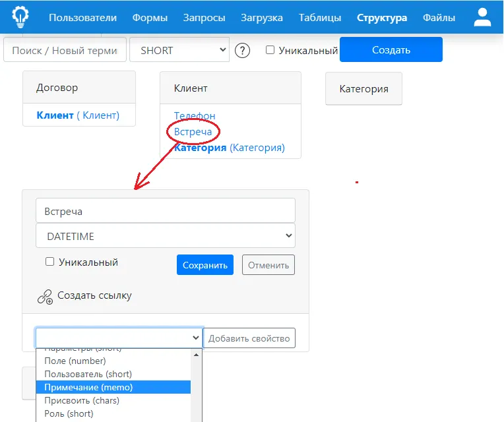Choose Примечание (memo) option
504x422 pixels.
coord(113,387)
